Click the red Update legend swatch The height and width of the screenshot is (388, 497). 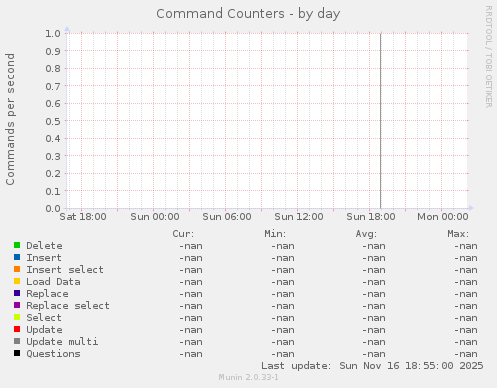click(17, 329)
